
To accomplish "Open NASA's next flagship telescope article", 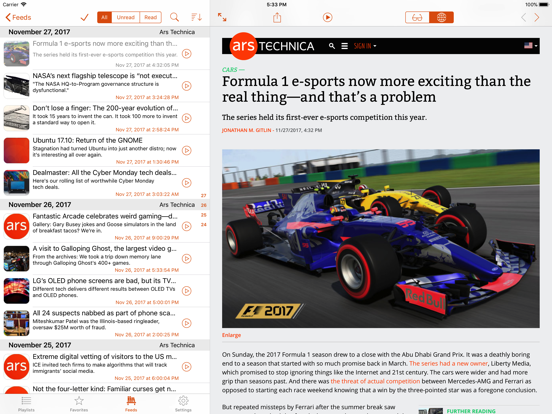I will 105,86.
